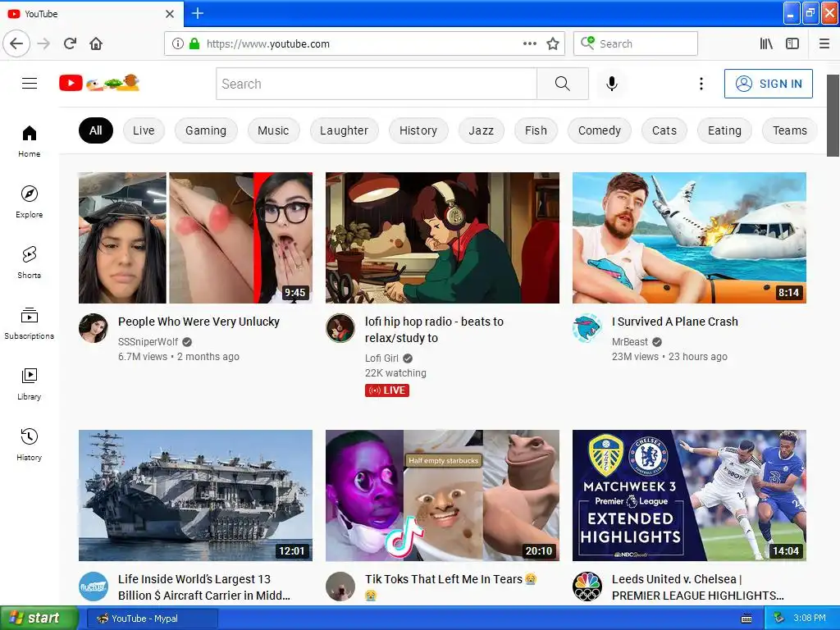This screenshot has width=840, height=630.
Task: Select the Music filter chip
Action: 273,130
